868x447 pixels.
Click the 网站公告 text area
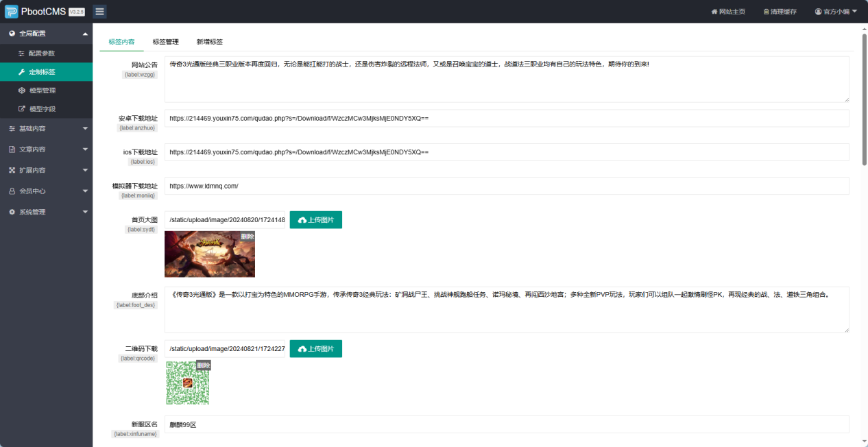click(507, 80)
